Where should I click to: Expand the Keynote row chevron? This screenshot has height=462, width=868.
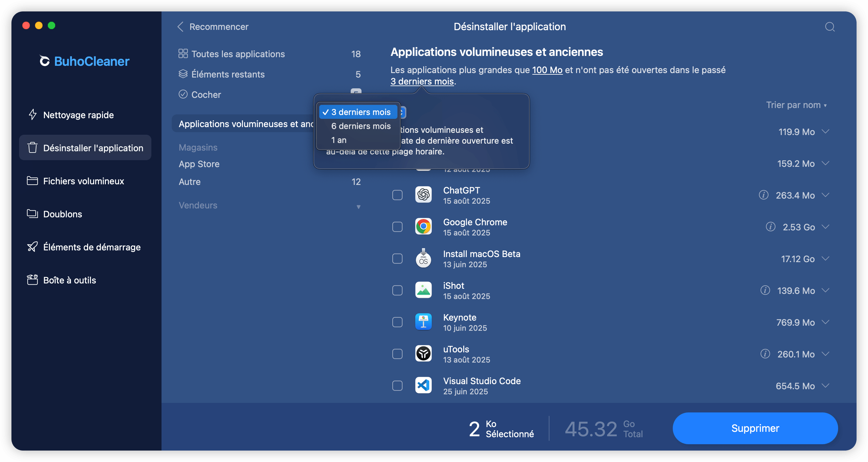pos(825,322)
